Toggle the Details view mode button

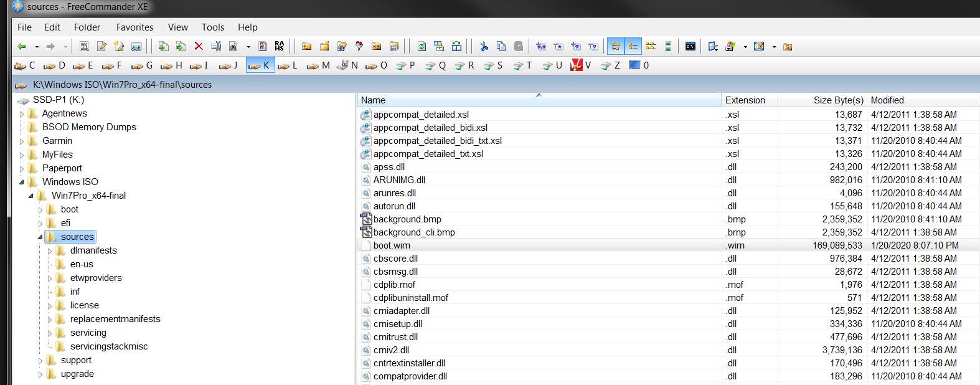pyautogui.click(x=633, y=47)
